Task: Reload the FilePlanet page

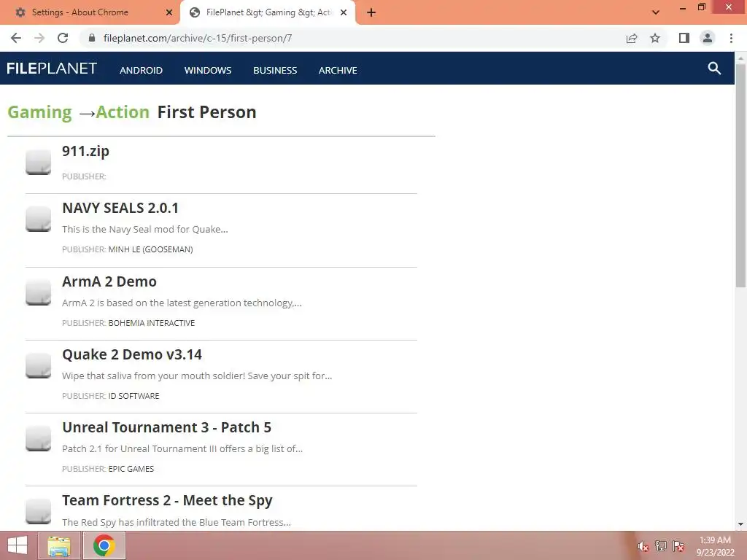Action: point(63,38)
